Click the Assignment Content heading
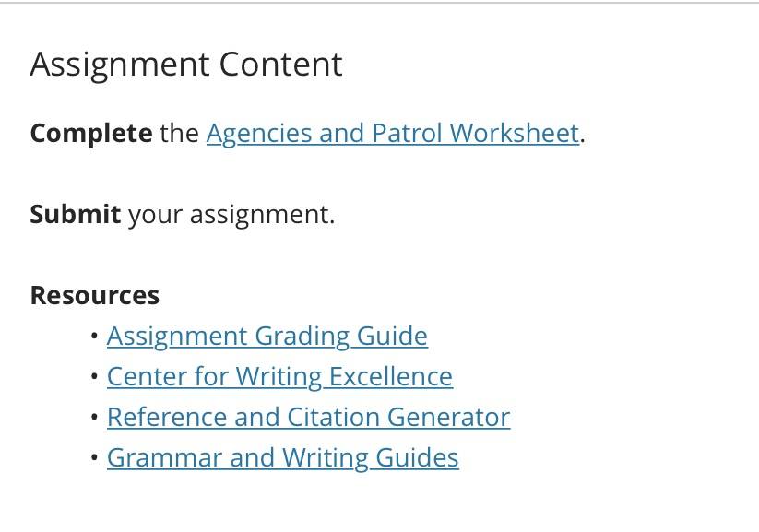759x532 pixels. click(x=186, y=65)
